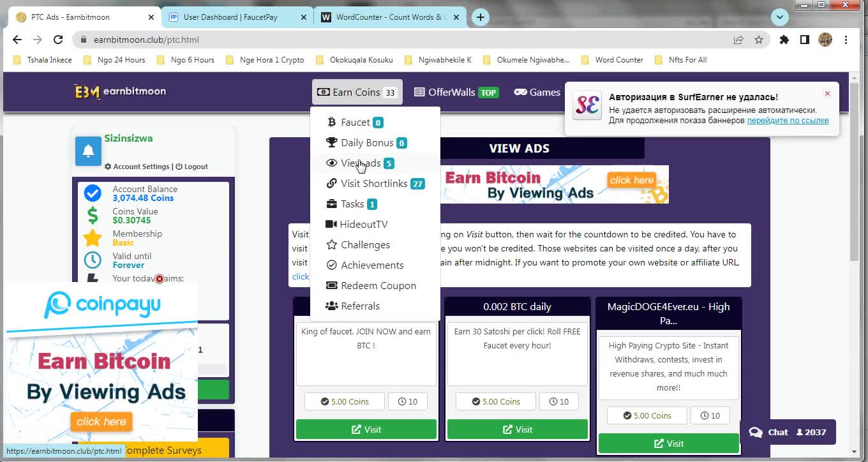Open the extensions puzzle icon
The width and height of the screenshot is (868, 462).
pyautogui.click(x=784, y=40)
